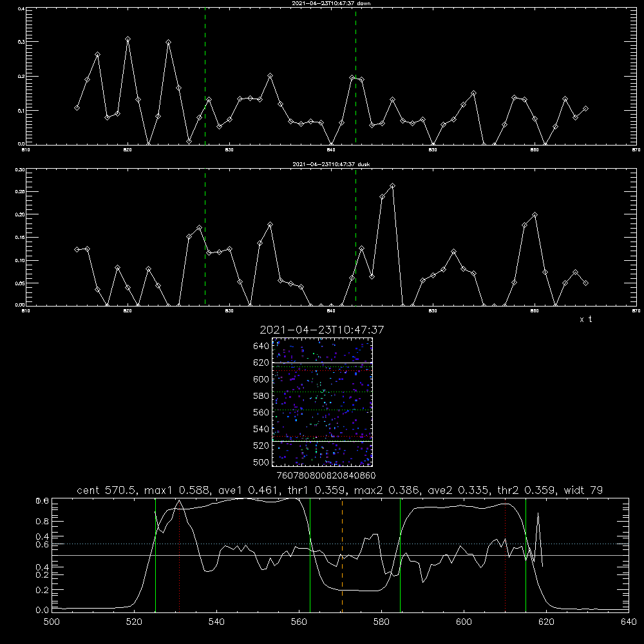The image size is (644, 644).
Task: Click the '560' x-axis label of the bottom plot
Action: 299,622
